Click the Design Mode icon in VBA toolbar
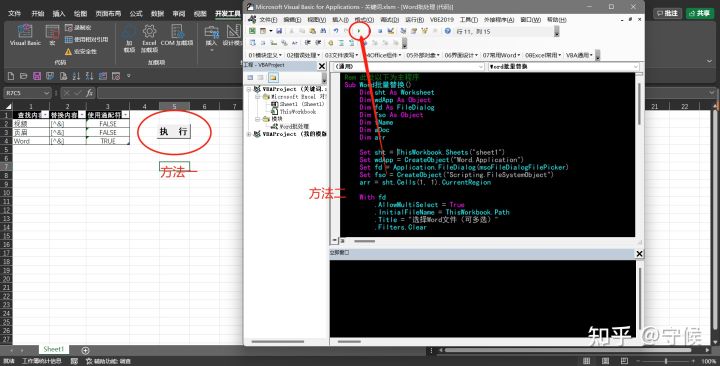Screen dimensions: 720x366 390,31
